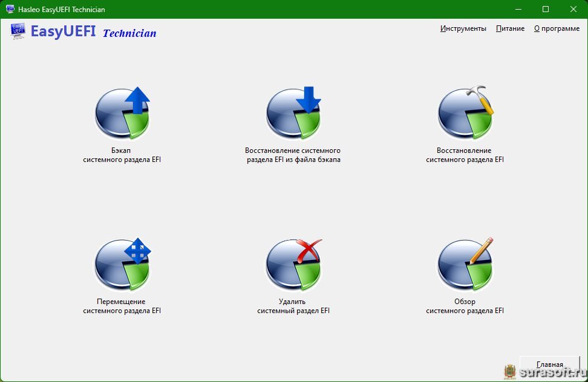This screenshot has height=382, width=588.
Task: Minimize the EasyUEFI Technician window
Action: (518, 9)
